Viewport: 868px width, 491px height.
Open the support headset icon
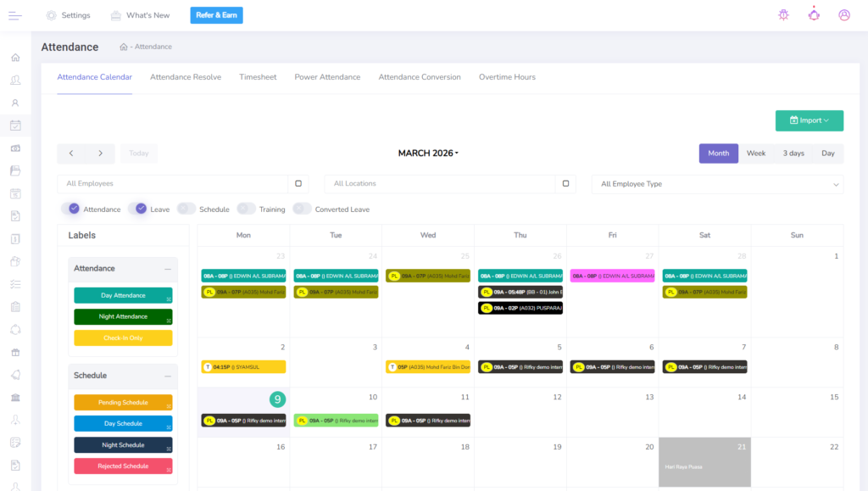(x=814, y=15)
